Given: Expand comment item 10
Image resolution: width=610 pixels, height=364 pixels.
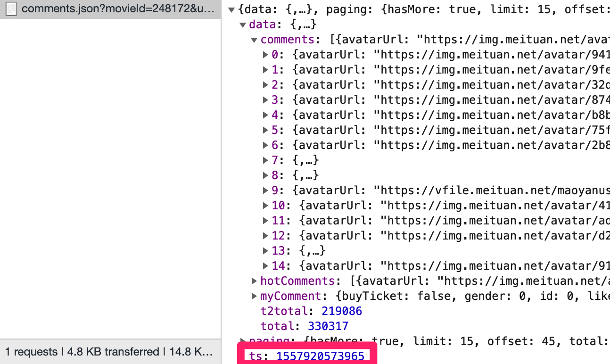Looking at the screenshot, I should pyautogui.click(x=265, y=206).
